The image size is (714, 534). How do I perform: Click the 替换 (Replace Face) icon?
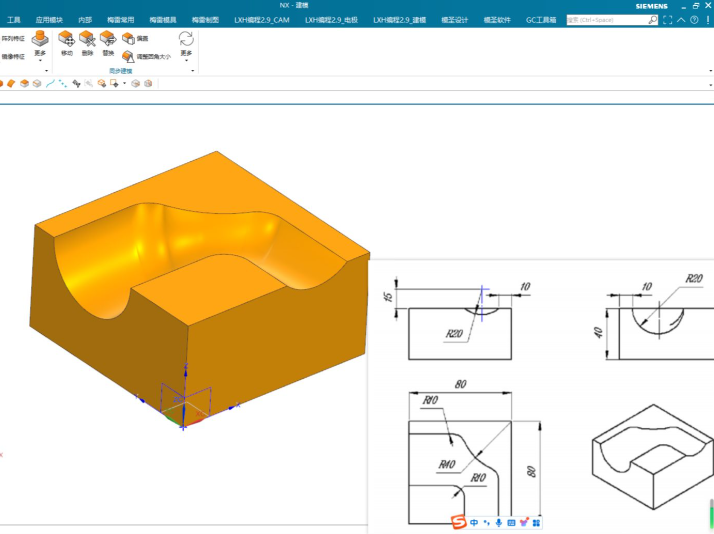click(x=108, y=39)
